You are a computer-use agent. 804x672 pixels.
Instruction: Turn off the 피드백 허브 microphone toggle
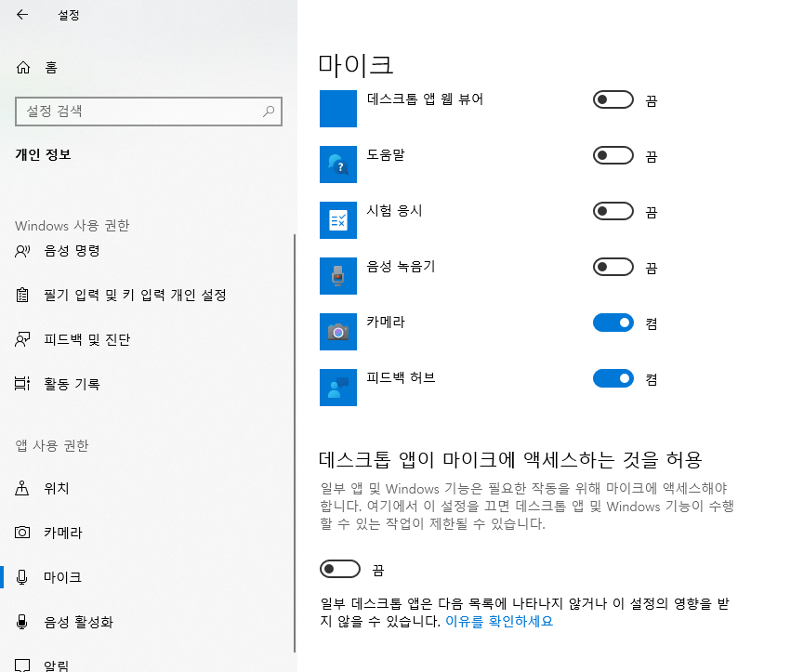click(x=613, y=378)
